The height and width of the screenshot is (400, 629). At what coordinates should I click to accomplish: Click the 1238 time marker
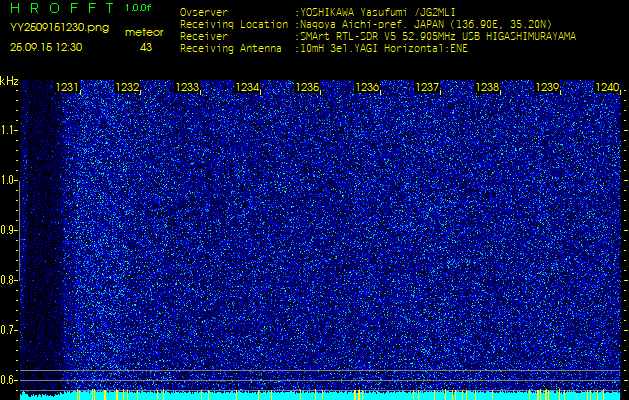point(487,87)
